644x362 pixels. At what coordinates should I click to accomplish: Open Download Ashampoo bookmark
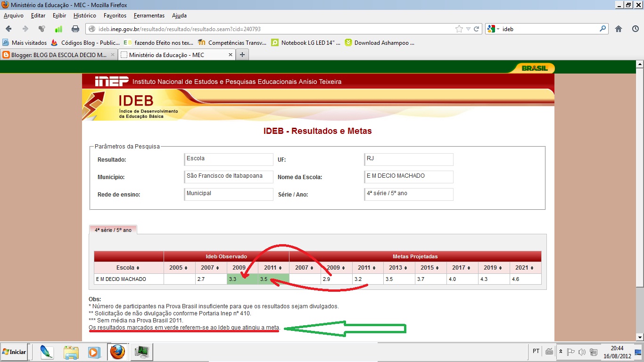[x=380, y=42]
